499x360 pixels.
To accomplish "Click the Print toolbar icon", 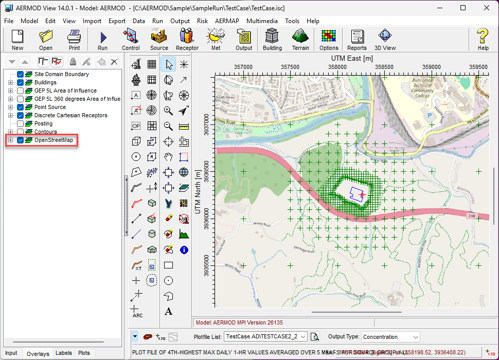I will click(x=74, y=39).
